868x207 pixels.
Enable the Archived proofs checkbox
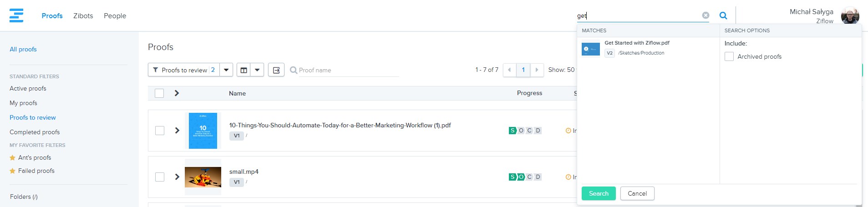click(729, 57)
